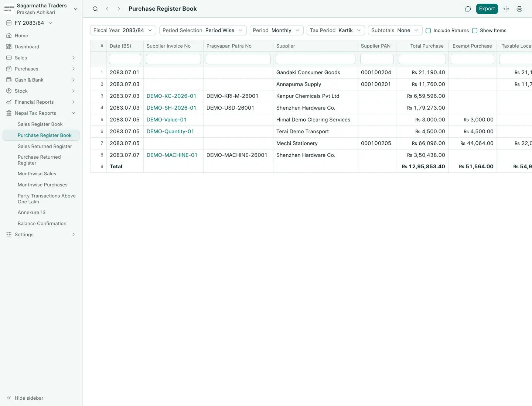This screenshot has width=532, height=406.
Task: Expand the Settings sidebar section
Action: pyautogui.click(x=74, y=234)
